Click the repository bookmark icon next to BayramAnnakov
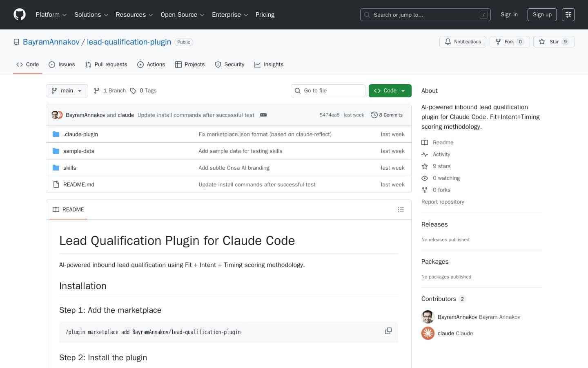Viewport: 588px width, 368px height. tap(16, 42)
